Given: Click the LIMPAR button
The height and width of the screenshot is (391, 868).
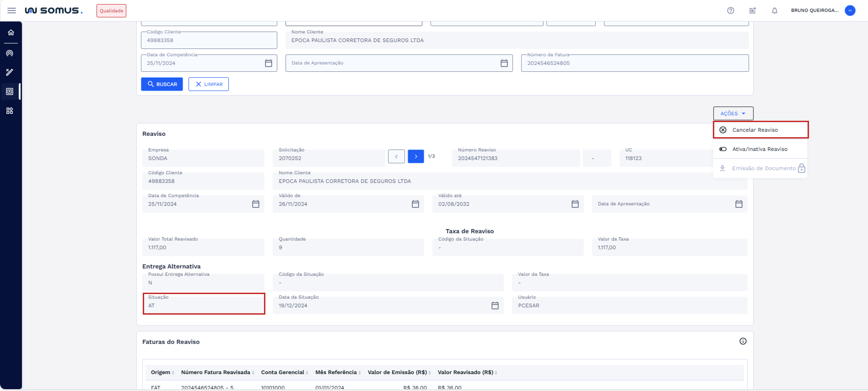Looking at the screenshot, I should tap(209, 84).
